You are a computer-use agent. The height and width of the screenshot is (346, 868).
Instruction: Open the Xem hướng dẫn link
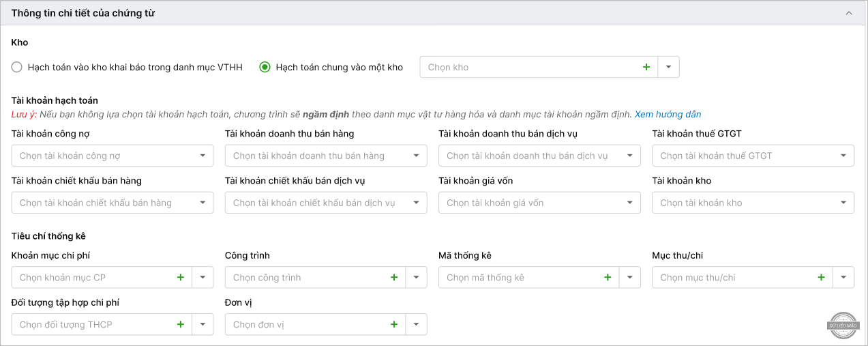(668, 114)
